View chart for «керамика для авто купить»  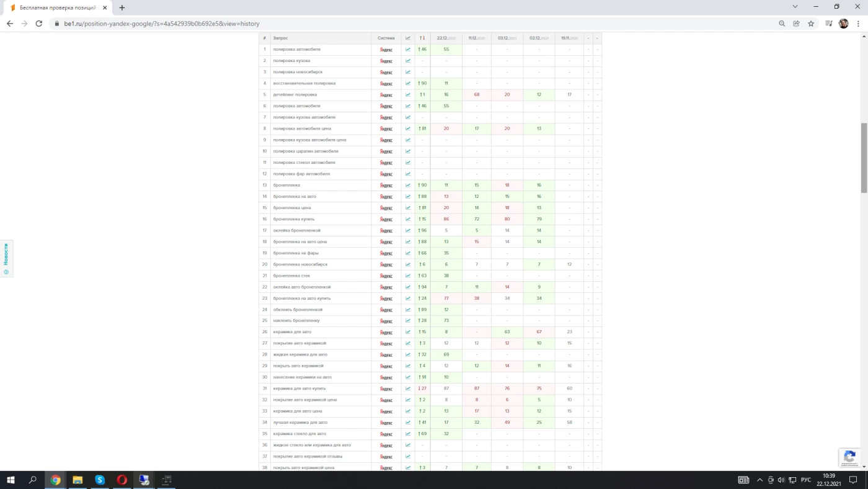click(408, 388)
